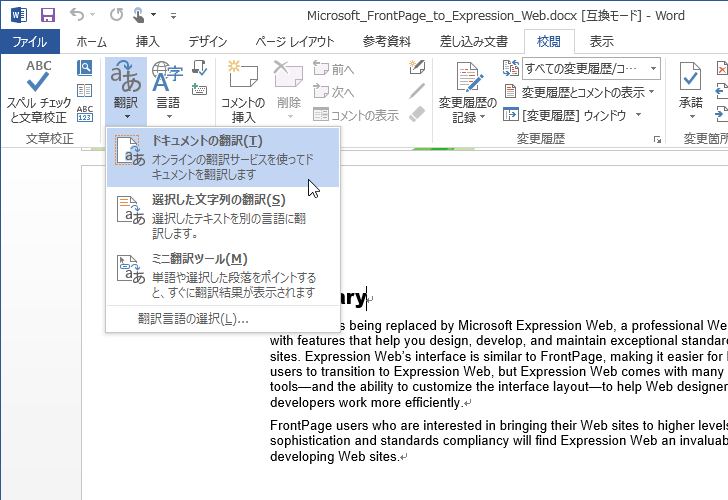728x500 pixels.
Task: Open the ファイル tab
Action: coord(30,42)
